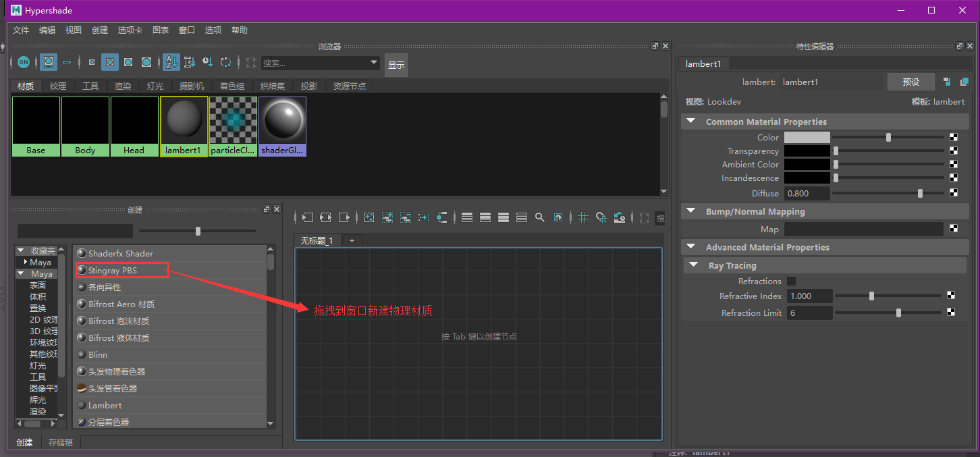Screen dimensions: 980x457
Task: Collapse the Common Material Properties section
Action: coord(690,122)
